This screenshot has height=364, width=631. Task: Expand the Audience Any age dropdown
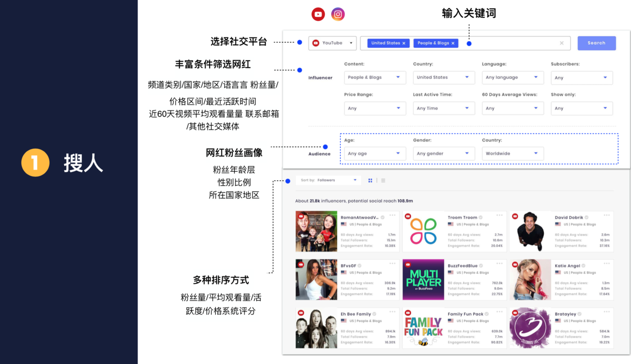point(375,153)
